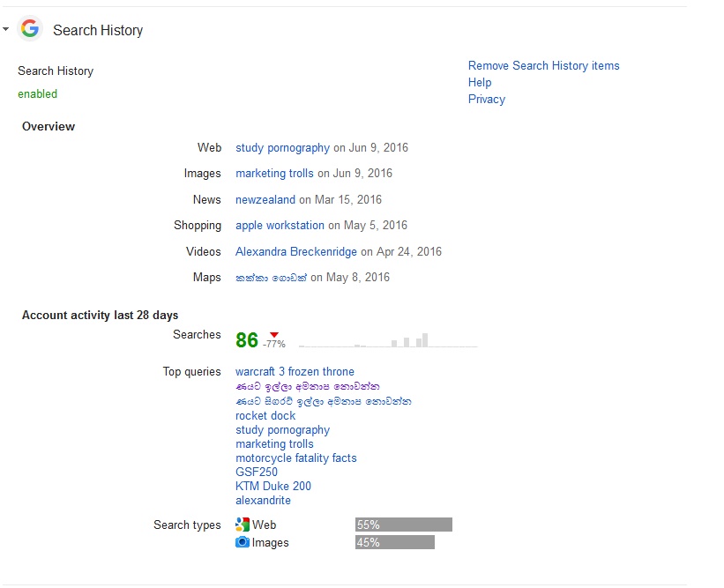Screen dimensions: 724x588
Task: Click 'Account activity last 28 days' heading
Action: 101,316
